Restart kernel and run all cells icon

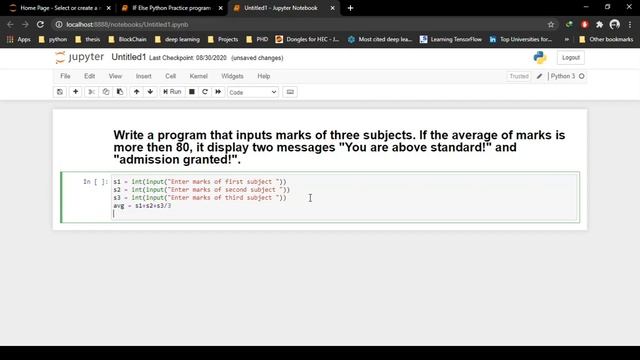218,92
